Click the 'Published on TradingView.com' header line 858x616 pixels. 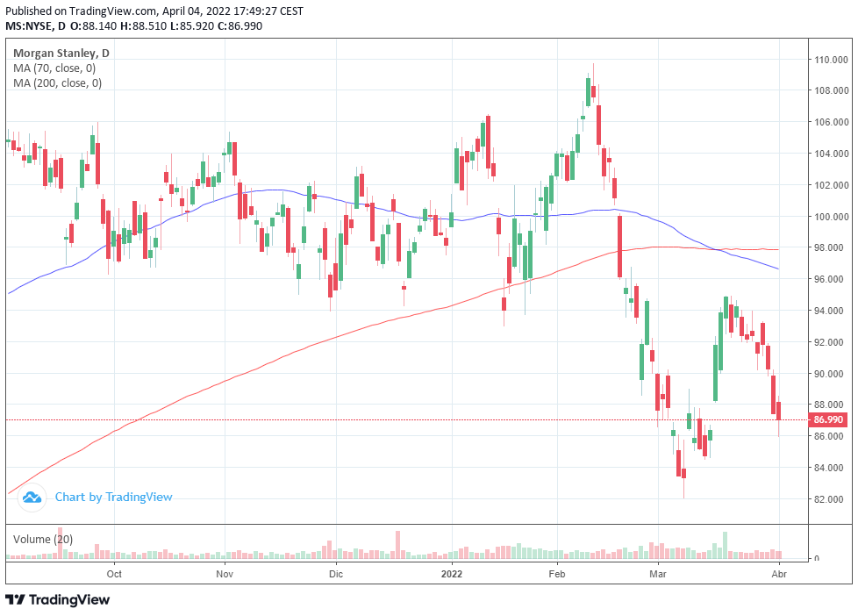pyautogui.click(x=154, y=11)
